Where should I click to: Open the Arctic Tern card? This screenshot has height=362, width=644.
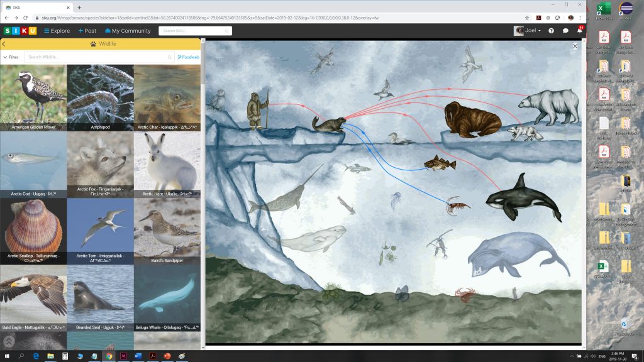tap(100, 231)
